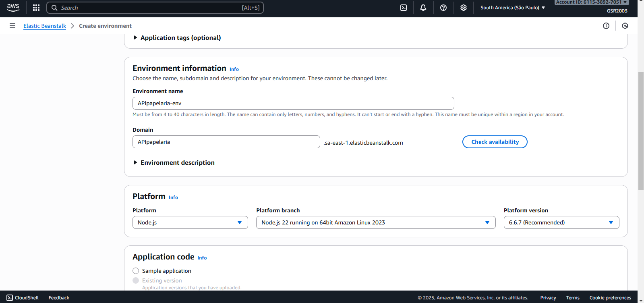
Task: Click the Check availability button
Action: [495, 142]
